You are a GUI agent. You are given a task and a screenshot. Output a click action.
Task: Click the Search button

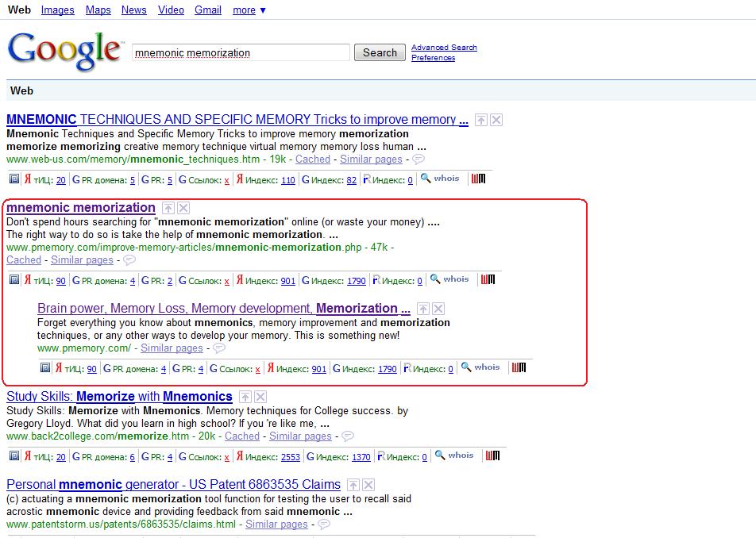[380, 52]
